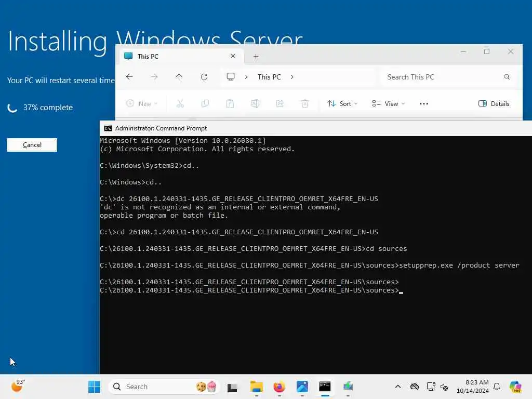
Task: Click the Paste clipboard icon
Action: tap(230, 103)
